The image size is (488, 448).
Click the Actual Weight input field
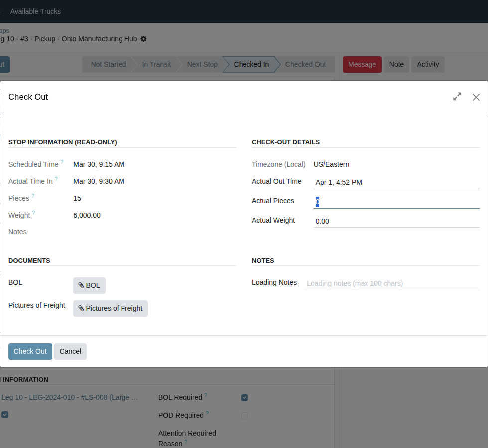[396, 221]
